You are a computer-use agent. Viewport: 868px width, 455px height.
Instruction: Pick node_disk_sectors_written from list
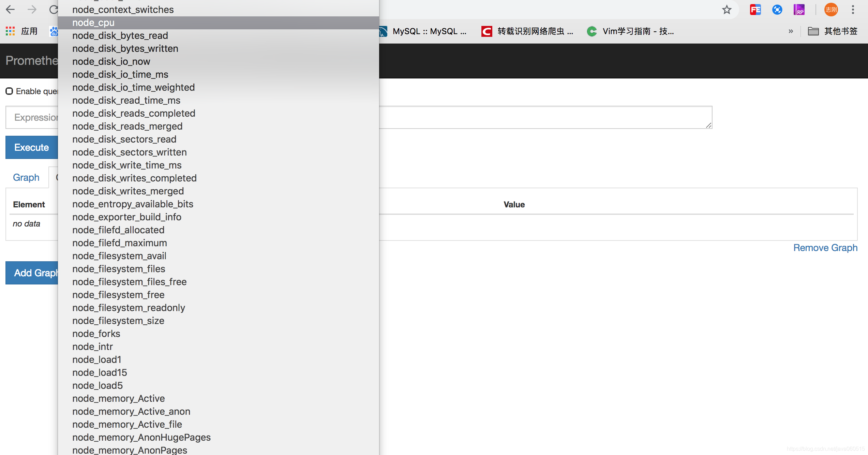click(x=219, y=152)
